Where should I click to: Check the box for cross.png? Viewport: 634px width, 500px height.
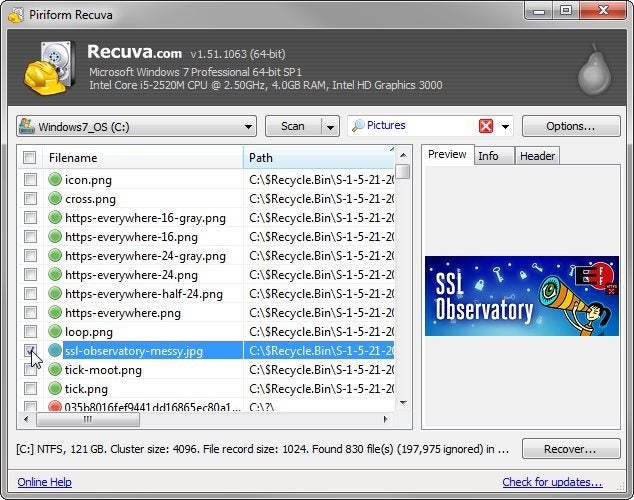[30, 198]
